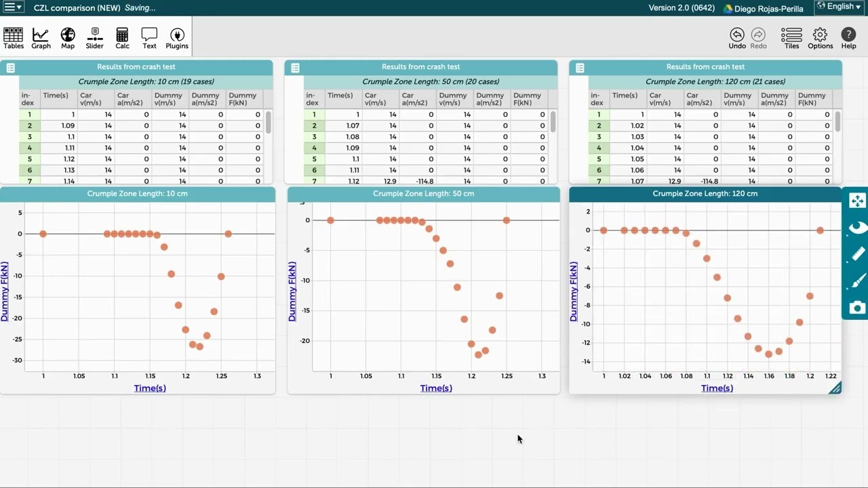Screen dimensions: 868x488
Task: Click Time(s) column header in the 10 cm table
Action: pos(59,99)
